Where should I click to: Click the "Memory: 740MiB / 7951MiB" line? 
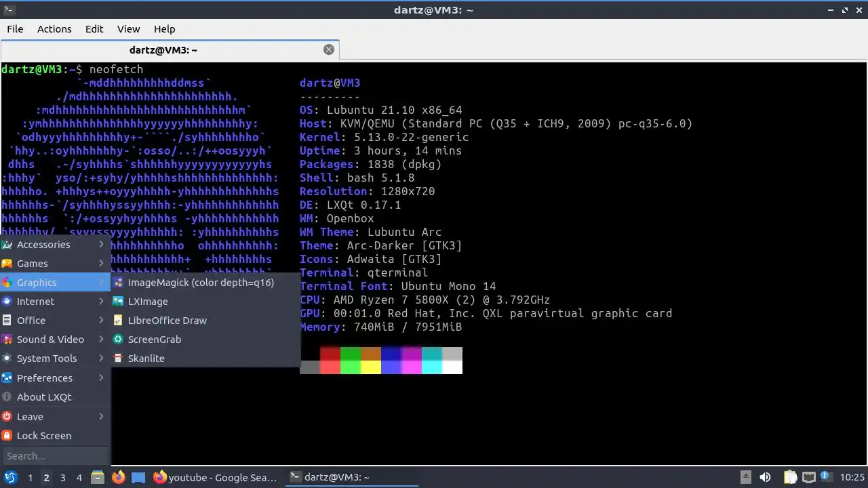point(381,327)
